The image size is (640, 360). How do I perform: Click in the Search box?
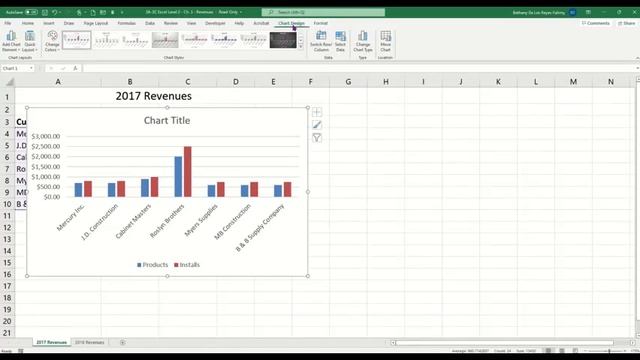323,12
